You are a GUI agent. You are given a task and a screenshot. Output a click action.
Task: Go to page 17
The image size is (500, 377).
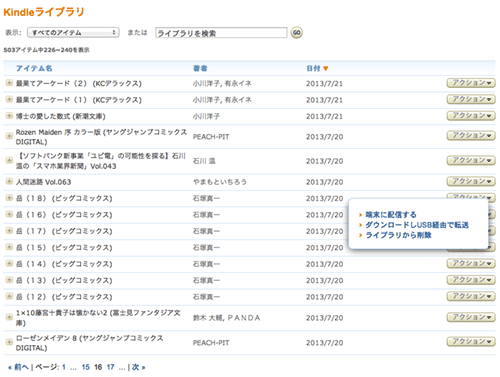click(110, 367)
